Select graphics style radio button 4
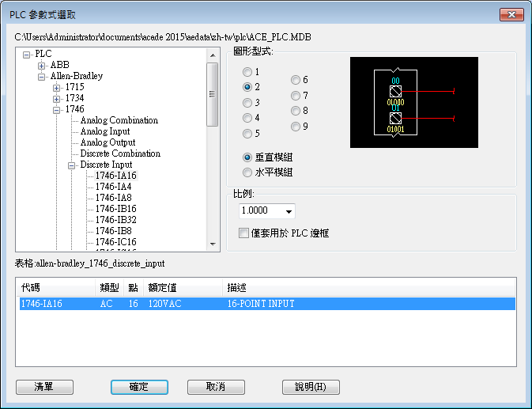This screenshot has width=532, height=409. pyautogui.click(x=247, y=118)
